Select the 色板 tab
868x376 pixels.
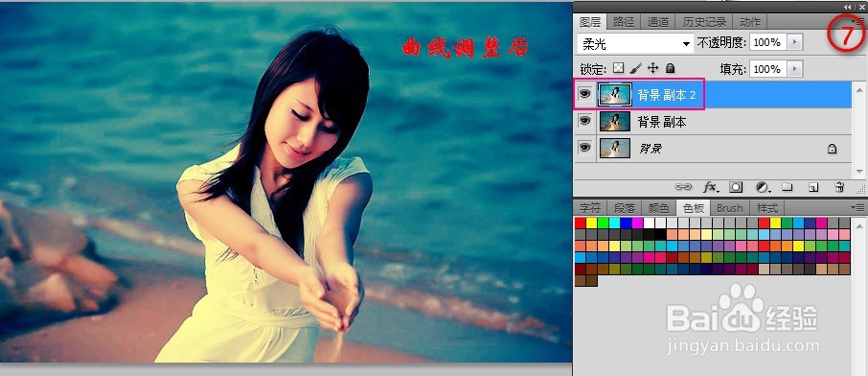(693, 208)
